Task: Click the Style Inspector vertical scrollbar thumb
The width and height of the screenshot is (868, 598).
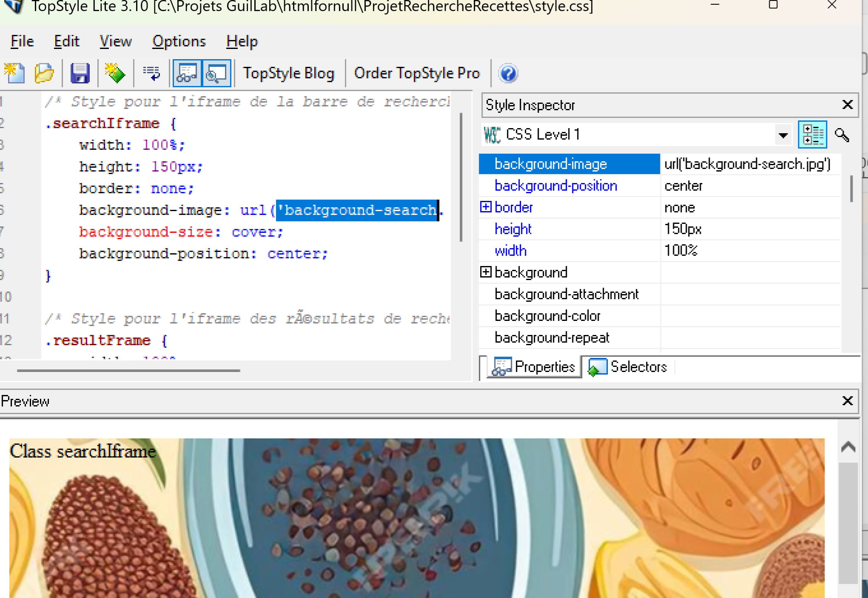Action: (851, 189)
